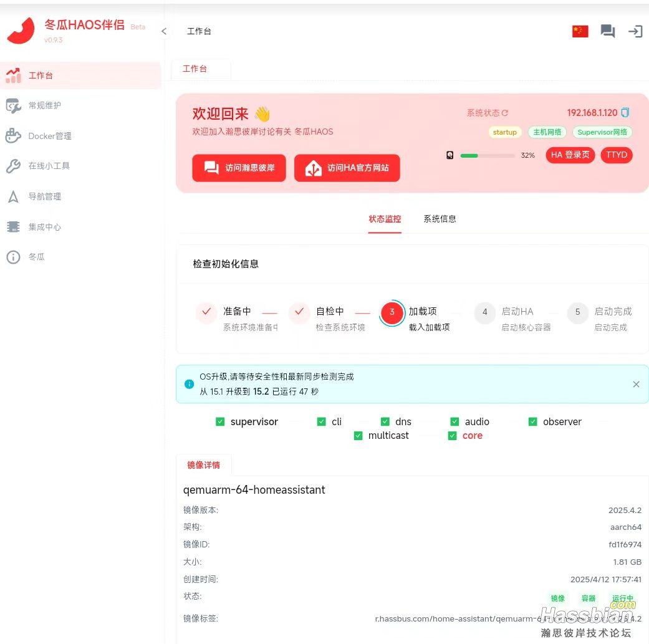This screenshot has width=649, height=644.
Task: Collapse the sidebar with the chevron arrow
Action: [164, 31]
